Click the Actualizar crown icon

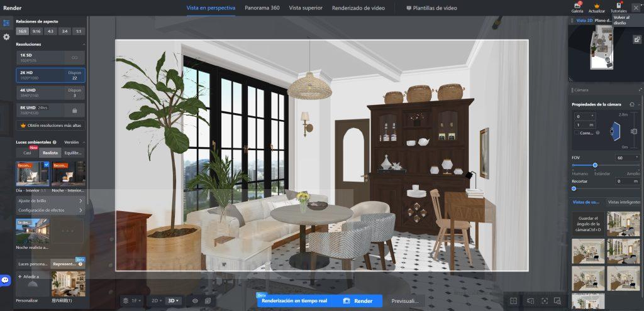596,6
